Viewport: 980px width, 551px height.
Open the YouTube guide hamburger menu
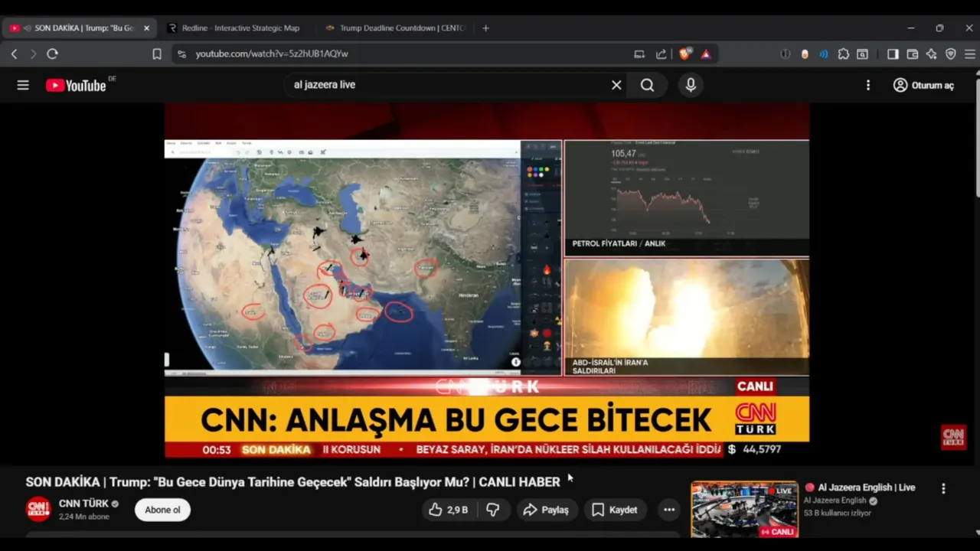pos(23,85)
